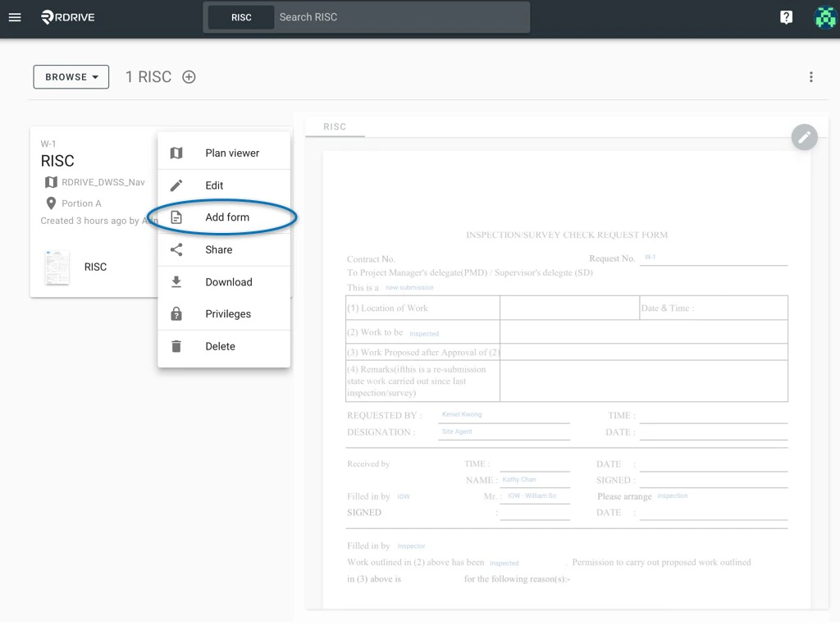Switch to the RISC tab

coord(333,126)
